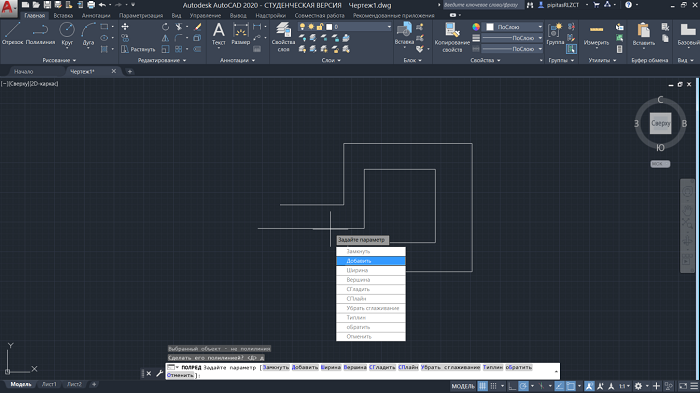Click the Scale tool icon

click(x=165, y=49)
